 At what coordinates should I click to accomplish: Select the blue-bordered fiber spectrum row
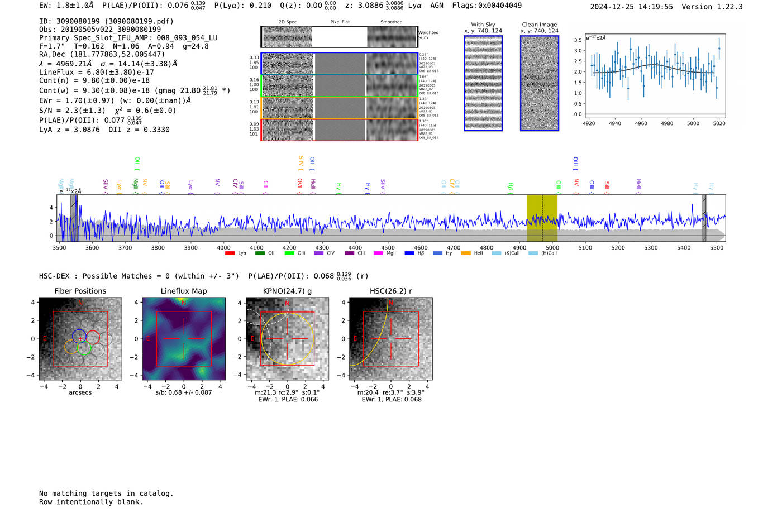click(339, 64)
